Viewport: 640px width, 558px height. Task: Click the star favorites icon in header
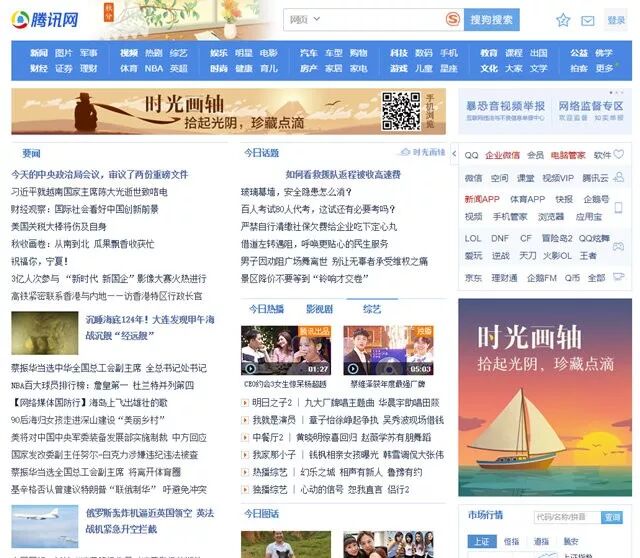pyautogui.click(x=563, y=20)
